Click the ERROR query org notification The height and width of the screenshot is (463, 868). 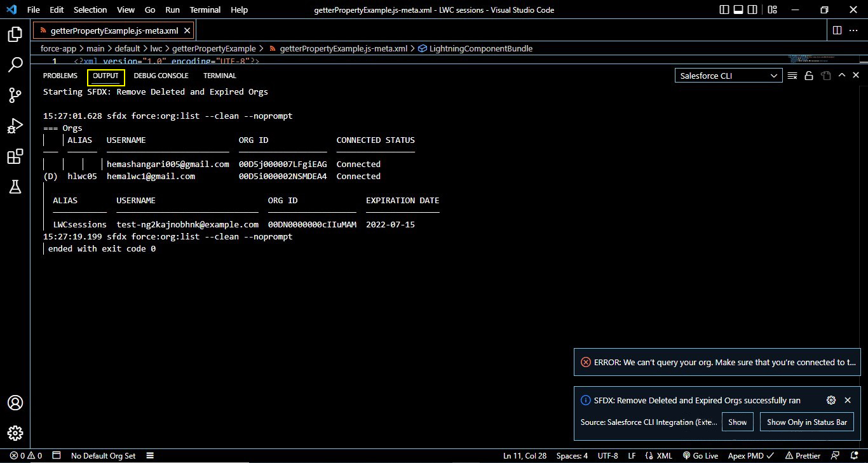(x=717, y=362)
